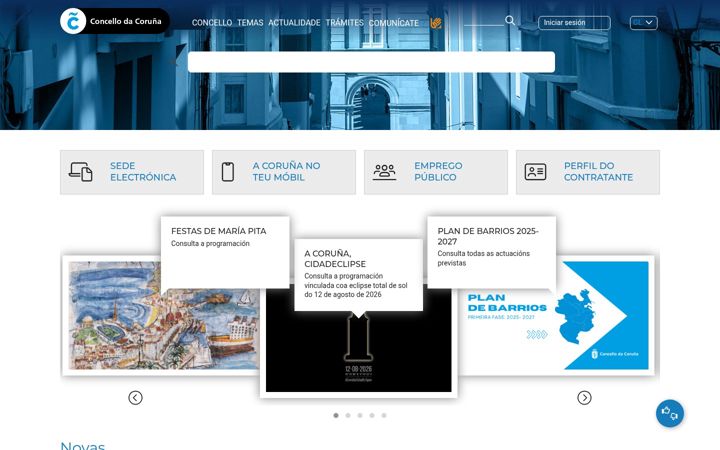Open the TEMAS menu

(x=250, y=22)
